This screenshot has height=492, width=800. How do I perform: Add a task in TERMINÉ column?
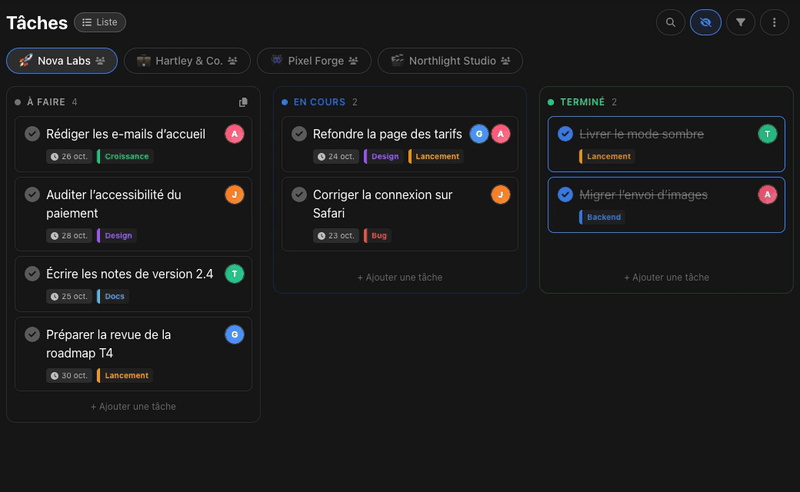point(666,277)
